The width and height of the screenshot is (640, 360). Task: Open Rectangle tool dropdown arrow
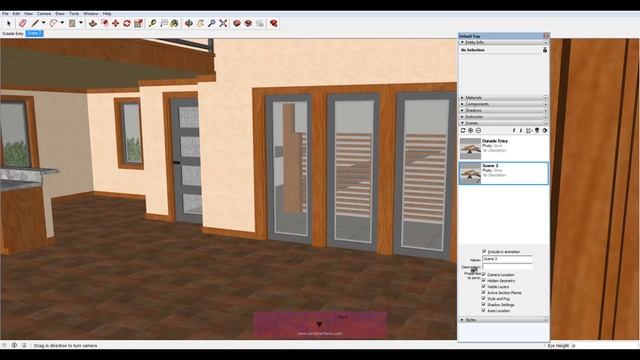tap(81, 23)
